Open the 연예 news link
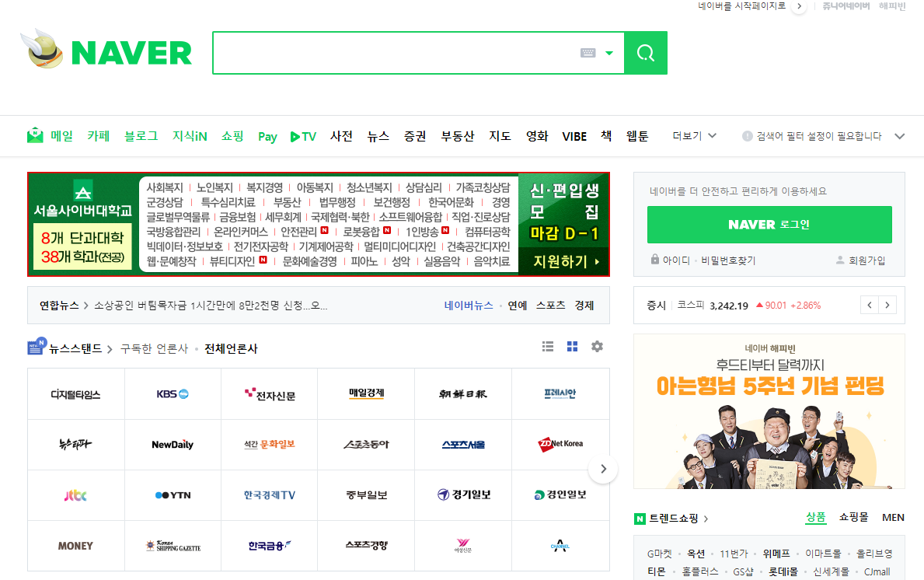Viewport: 924px width, 580px height. click(x=518, y=306)
